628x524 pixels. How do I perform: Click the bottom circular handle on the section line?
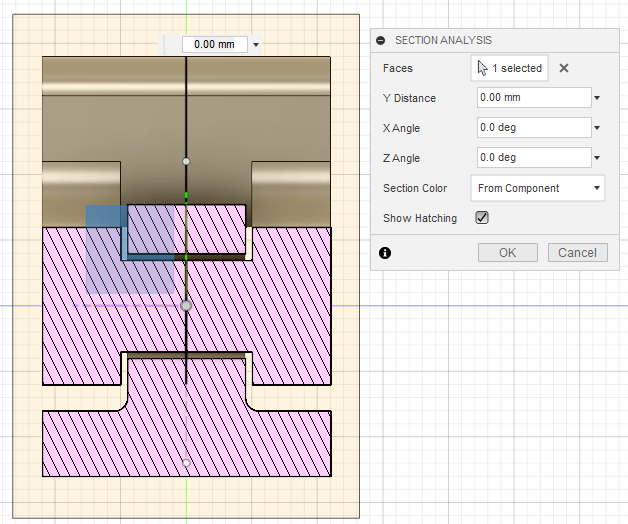[186, 463]
